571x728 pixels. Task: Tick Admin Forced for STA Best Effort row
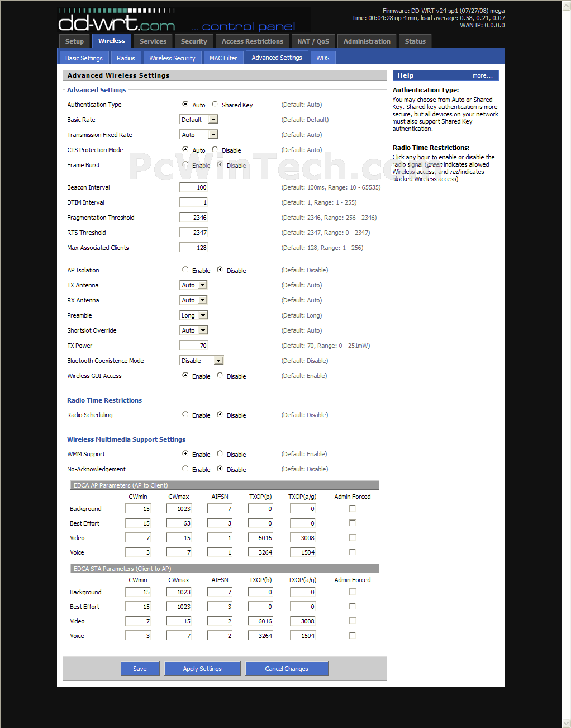click(352, 606)
